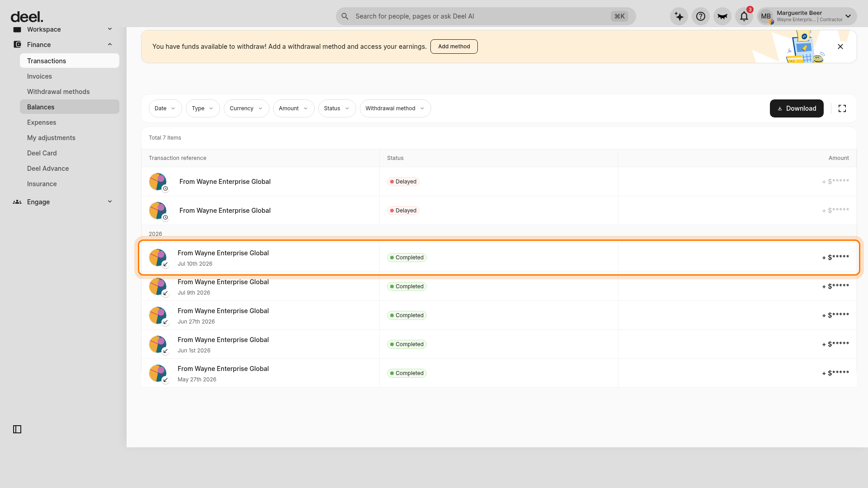Click the Deel logo

point(27,17)
